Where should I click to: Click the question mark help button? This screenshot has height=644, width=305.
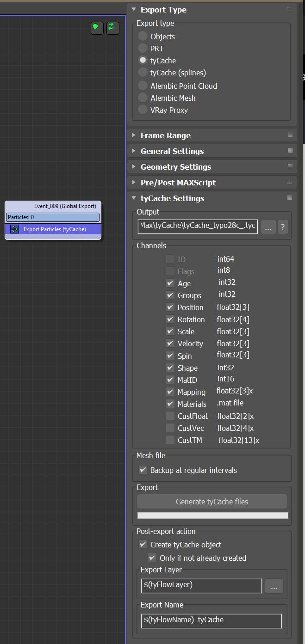282,227
